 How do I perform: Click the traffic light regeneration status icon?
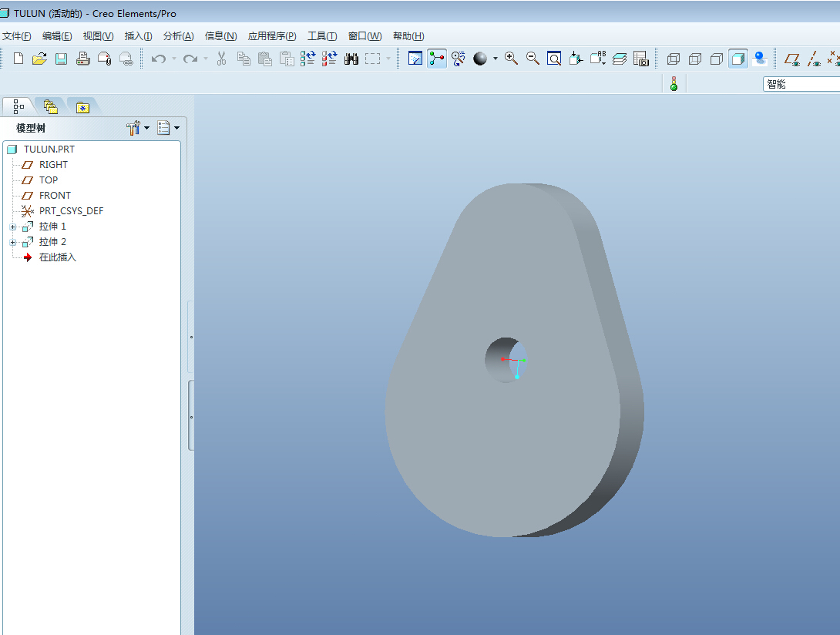[x=674, y=83]
